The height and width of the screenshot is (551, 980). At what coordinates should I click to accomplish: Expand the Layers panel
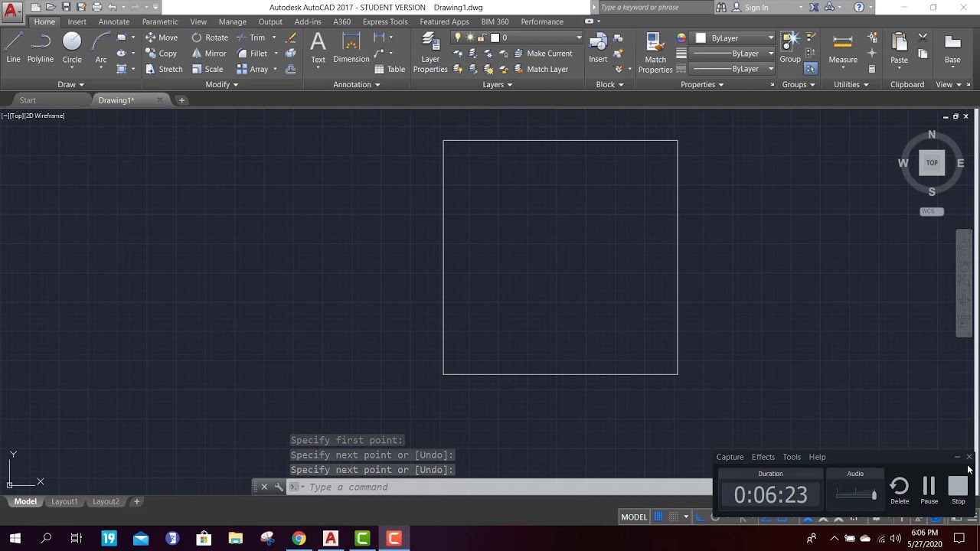click(498, 84)
